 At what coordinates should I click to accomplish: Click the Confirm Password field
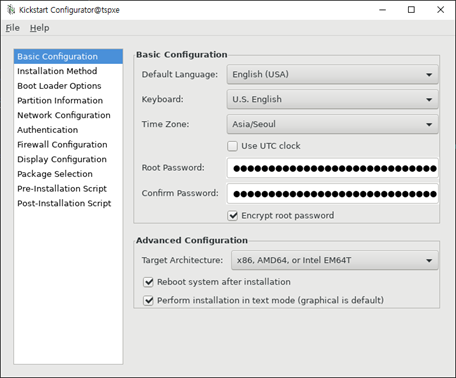click(x=333, y=193)
